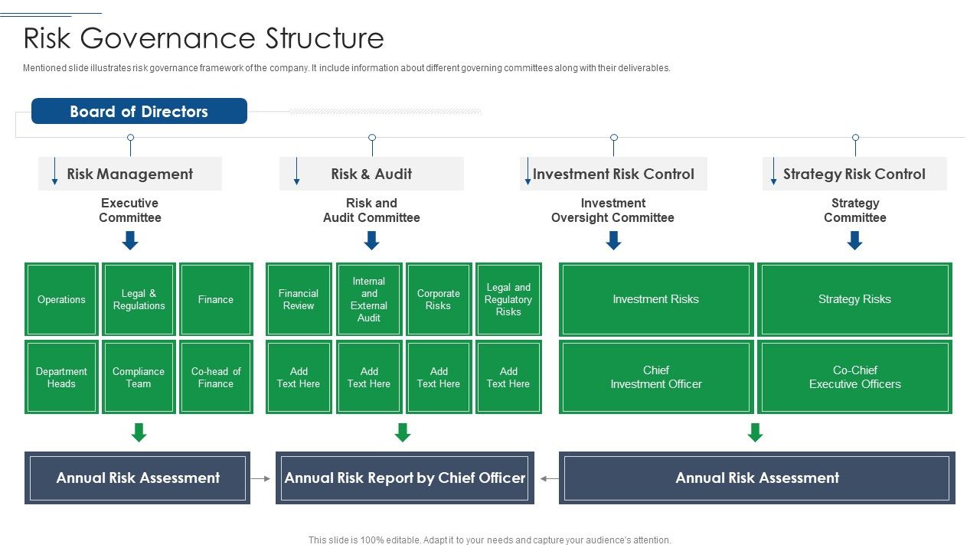This screenshot has height=551, width=980.
Task: Select the Investment Risk Control header
Action: click(x=613, y=174)
